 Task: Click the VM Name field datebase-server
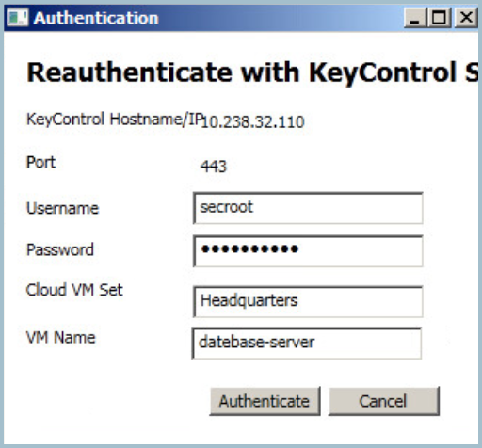[x=306, y=343]
